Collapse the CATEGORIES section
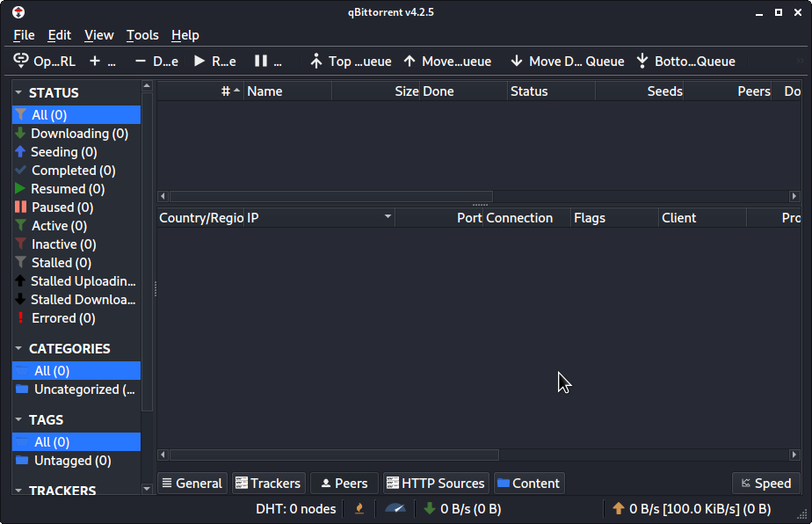Screen dimensions: 812x524 click(18, 348)
